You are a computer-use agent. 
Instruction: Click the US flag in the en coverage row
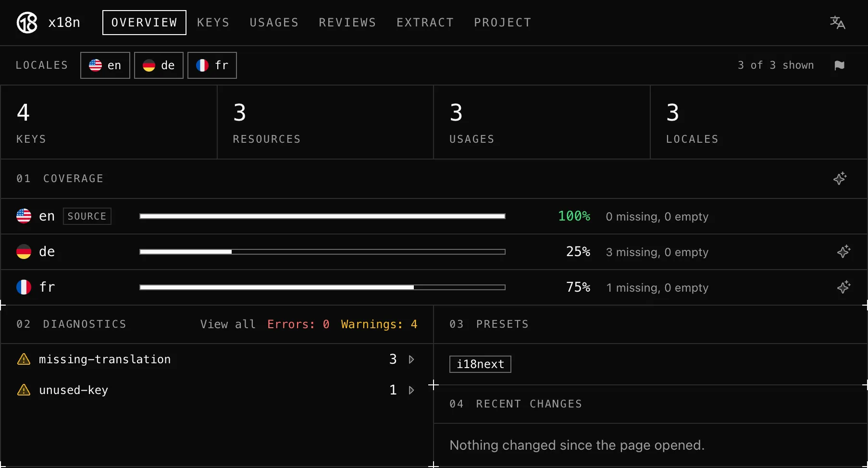pyautogui.click(x=24, y=216)
